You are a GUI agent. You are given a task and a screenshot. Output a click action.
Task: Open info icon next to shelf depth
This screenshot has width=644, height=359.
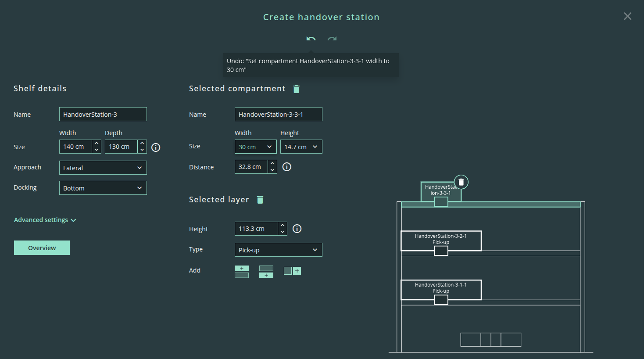point(156,147)
